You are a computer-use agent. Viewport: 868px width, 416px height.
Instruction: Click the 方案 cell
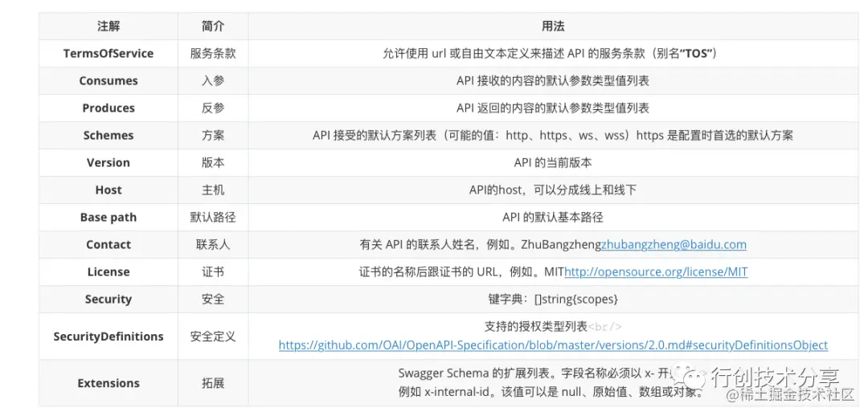point(213,136)
